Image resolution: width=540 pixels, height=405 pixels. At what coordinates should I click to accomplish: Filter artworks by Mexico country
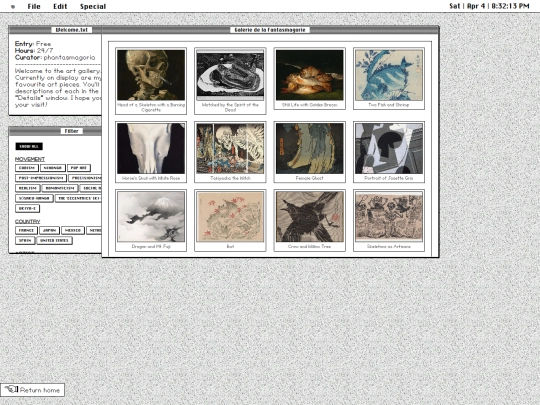point(73,230)
